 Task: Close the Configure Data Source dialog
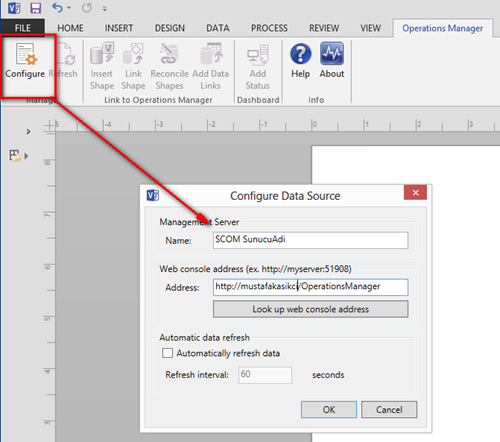[x=415, y=192]
